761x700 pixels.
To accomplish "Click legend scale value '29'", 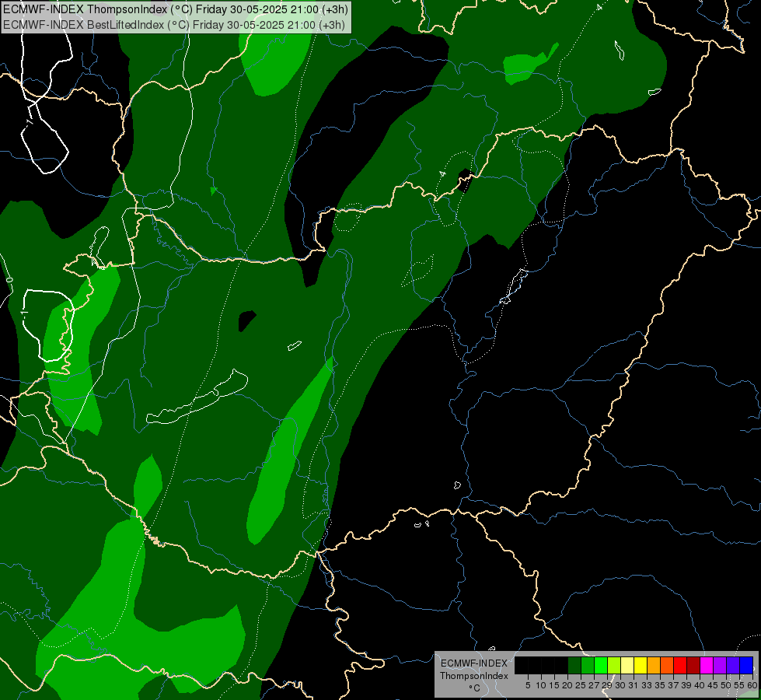I will (x=607, y=685).
